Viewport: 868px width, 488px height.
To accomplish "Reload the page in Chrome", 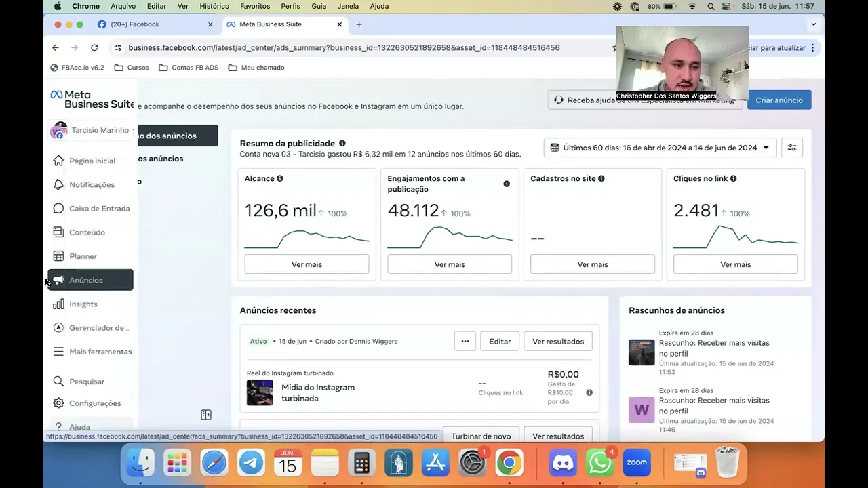I will coord(94,47).
